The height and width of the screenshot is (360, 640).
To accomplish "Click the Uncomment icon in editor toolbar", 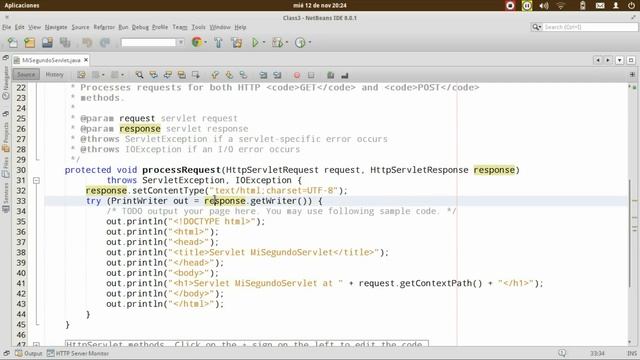I will coord(345,75).
